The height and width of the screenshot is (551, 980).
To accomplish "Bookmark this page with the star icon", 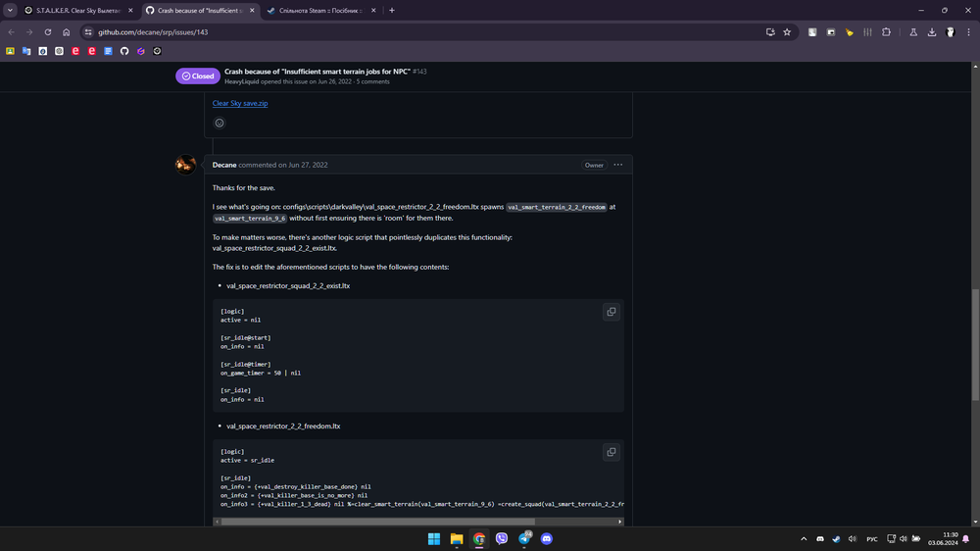I will pos(787,32).
